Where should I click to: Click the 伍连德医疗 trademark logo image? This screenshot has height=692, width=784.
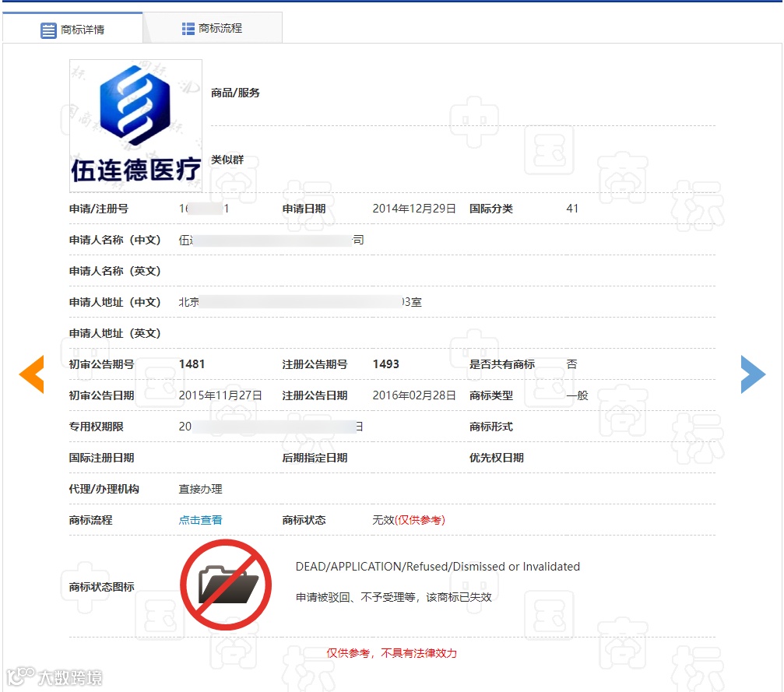tap(135, 125)
